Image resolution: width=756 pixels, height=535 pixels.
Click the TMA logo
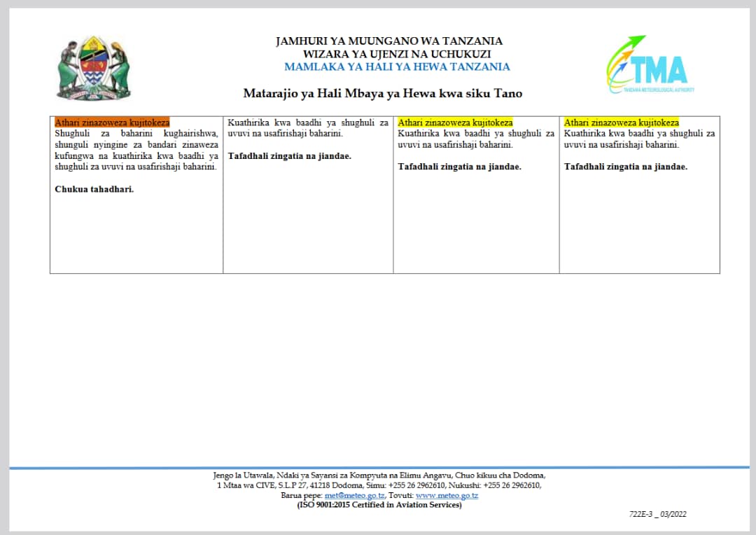[650, 64]
